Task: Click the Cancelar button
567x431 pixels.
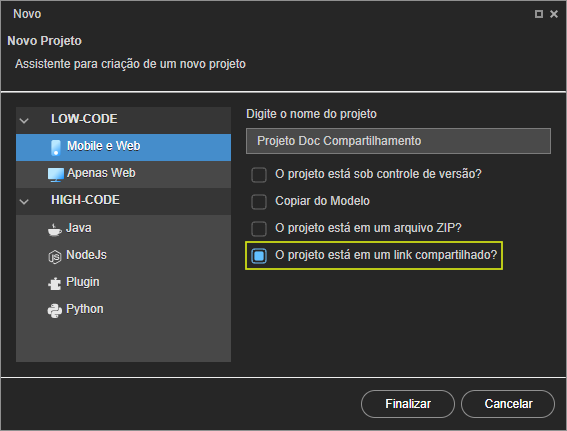Action: 508,404
